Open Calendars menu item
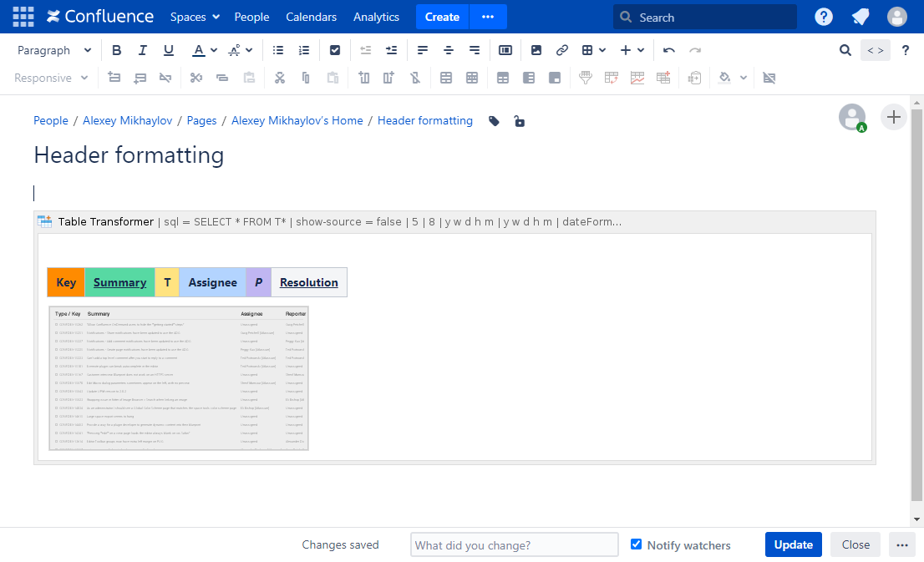The height and width of the screenshot is (562, 924). [x=311, y=17]
